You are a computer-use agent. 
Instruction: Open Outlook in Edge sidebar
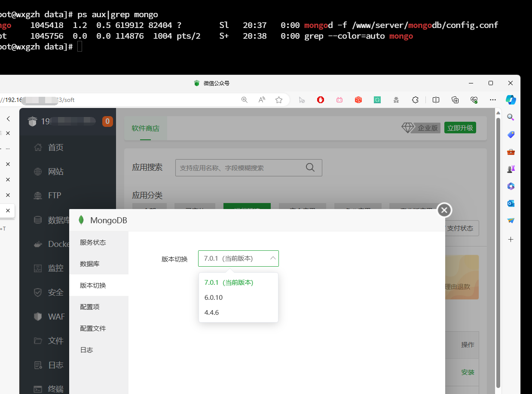point(511,203)
